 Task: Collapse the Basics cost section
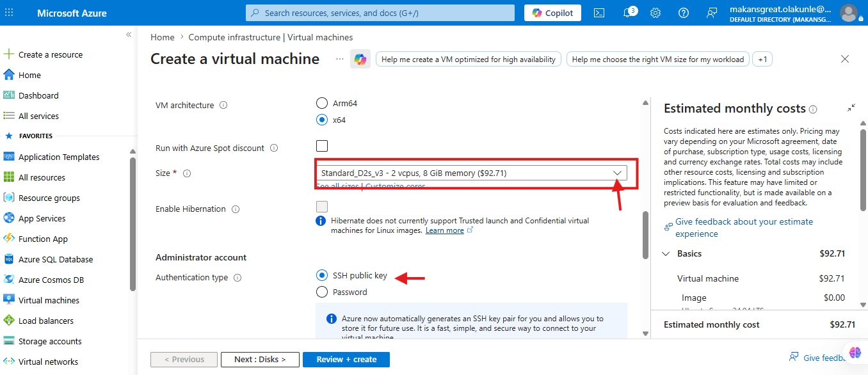(x=666, y=253)
